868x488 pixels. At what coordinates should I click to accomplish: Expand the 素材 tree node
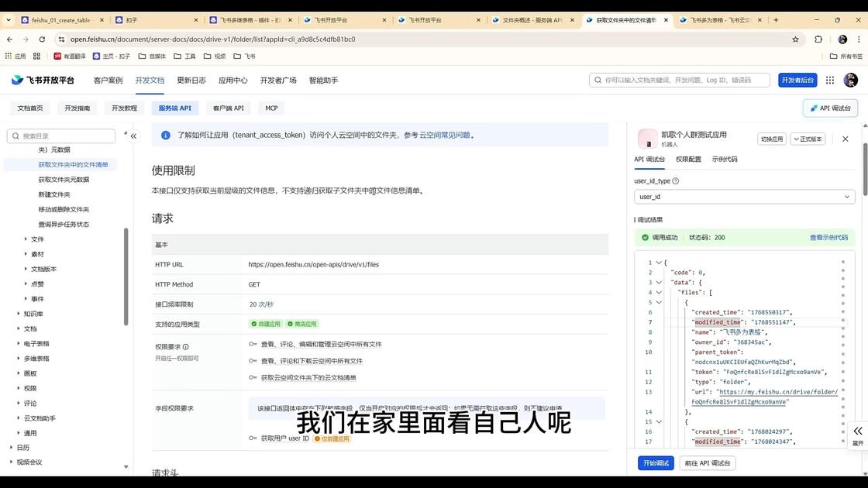(26, 254)
